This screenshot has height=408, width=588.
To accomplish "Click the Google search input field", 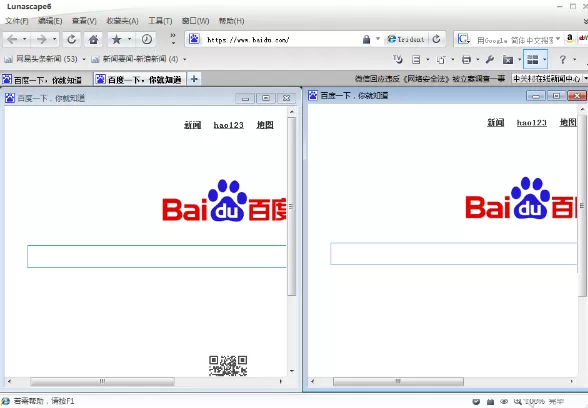I will (x=514, y=39).
